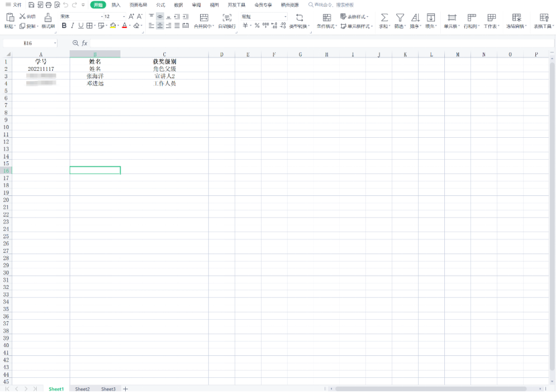
Task: Click the Conditional Formatting icon
Action: point(327,17)
